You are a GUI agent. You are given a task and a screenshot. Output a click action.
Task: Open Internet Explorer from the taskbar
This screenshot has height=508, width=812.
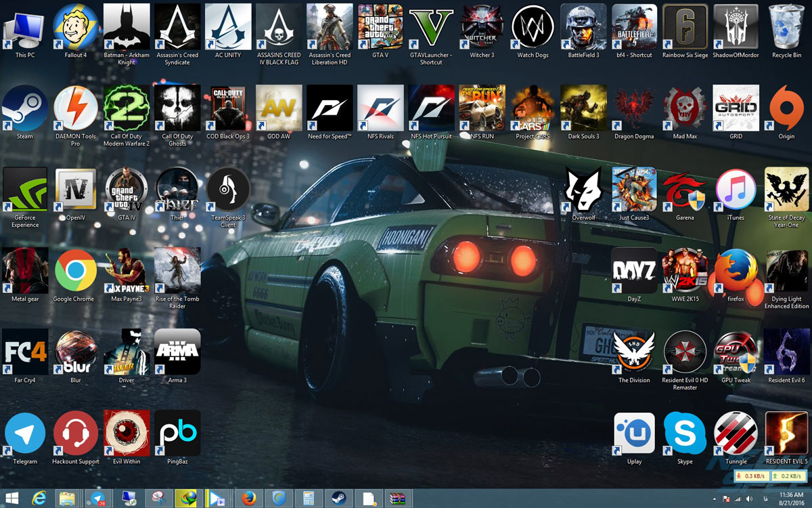40,499
